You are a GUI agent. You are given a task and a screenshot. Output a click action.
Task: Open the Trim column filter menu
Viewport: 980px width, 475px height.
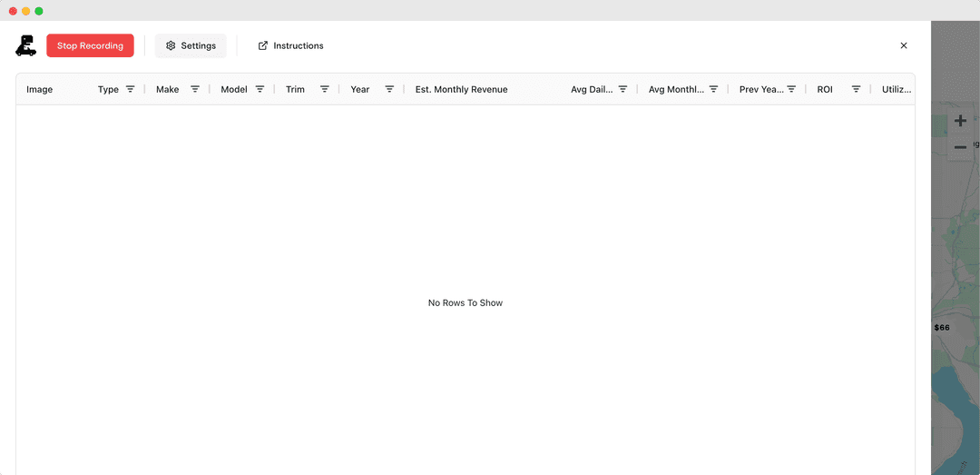pos(324,89)
